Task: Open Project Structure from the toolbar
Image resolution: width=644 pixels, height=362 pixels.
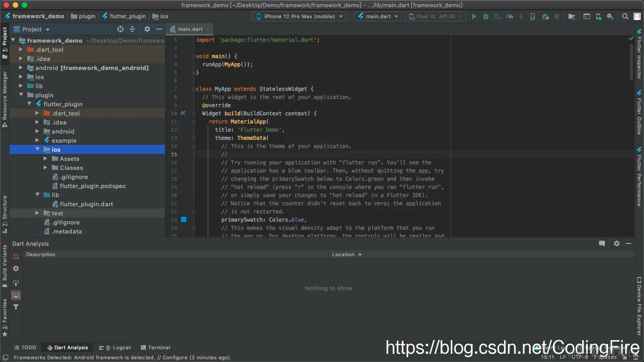Action: point(572,16)
